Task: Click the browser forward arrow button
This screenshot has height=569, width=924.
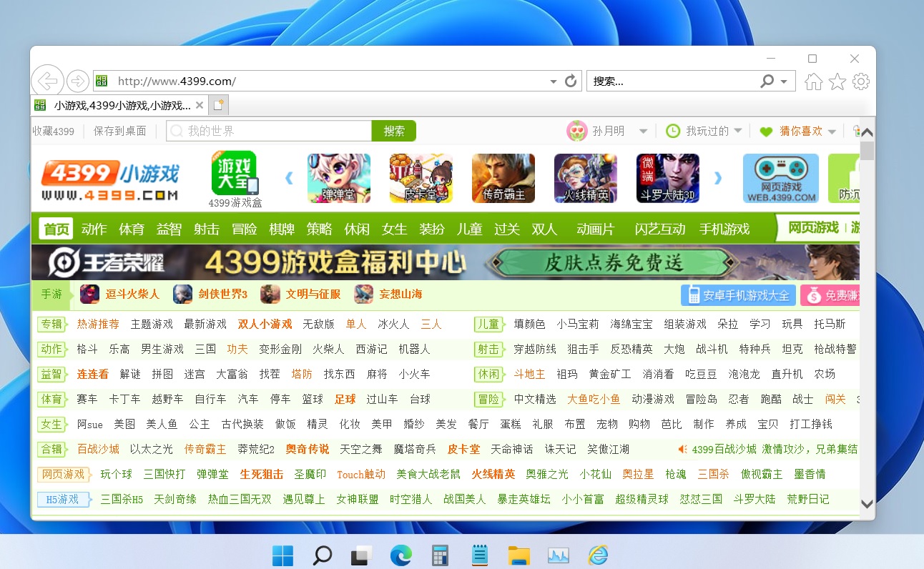Action: tap(77, 81)
